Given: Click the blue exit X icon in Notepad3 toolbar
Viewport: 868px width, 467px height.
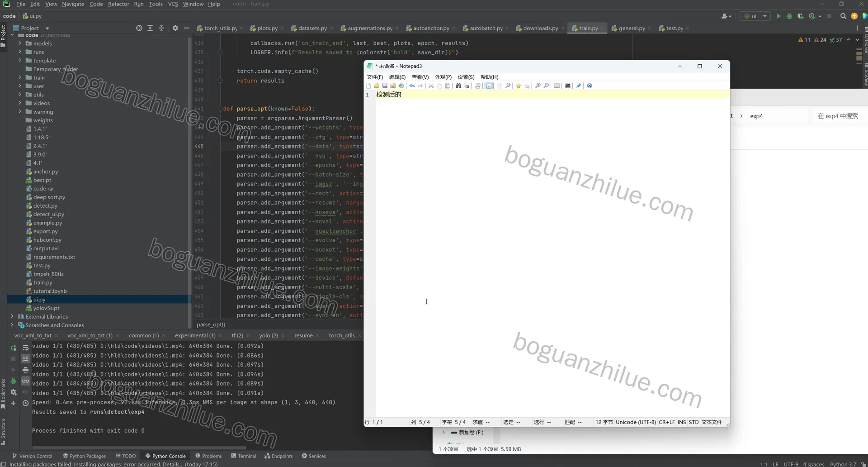Looking at the screenshot, I should click(590, 86).
